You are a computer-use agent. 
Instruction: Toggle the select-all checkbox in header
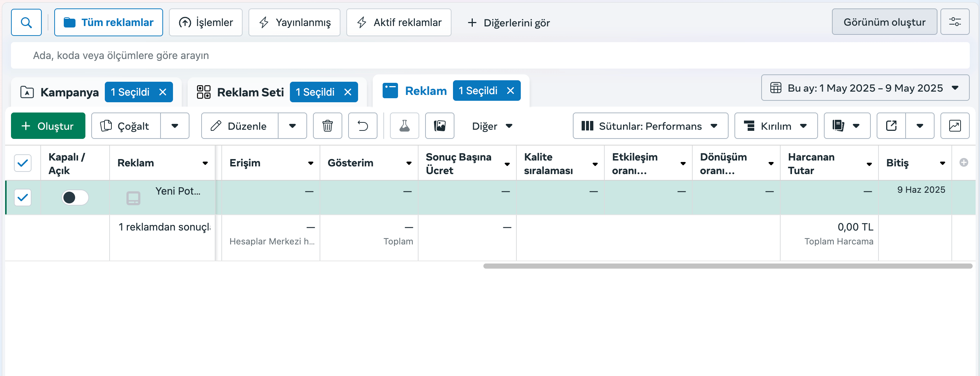pos(23,163)
